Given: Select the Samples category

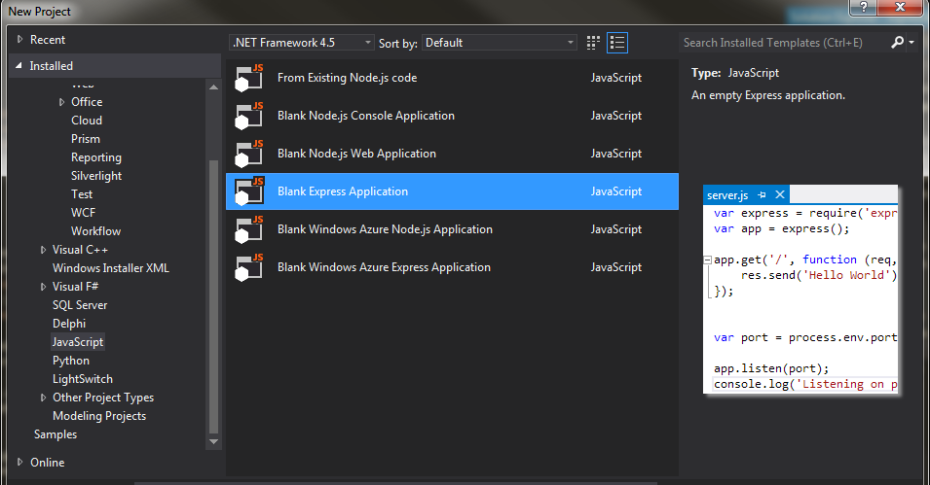Looking at the screenshot, I should pyautogui.click(x=55, y=434).
